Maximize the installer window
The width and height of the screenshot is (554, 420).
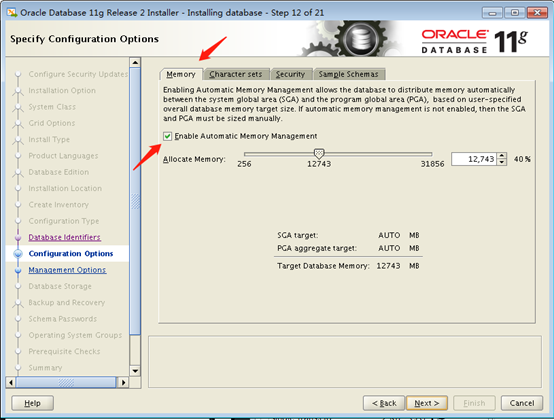[x=514, y=13]
